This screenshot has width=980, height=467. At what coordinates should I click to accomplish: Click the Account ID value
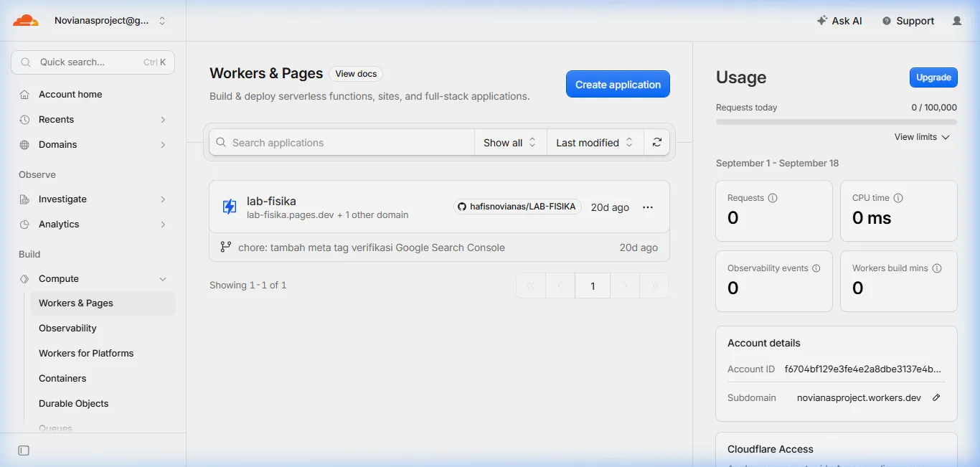coord(862,369)
